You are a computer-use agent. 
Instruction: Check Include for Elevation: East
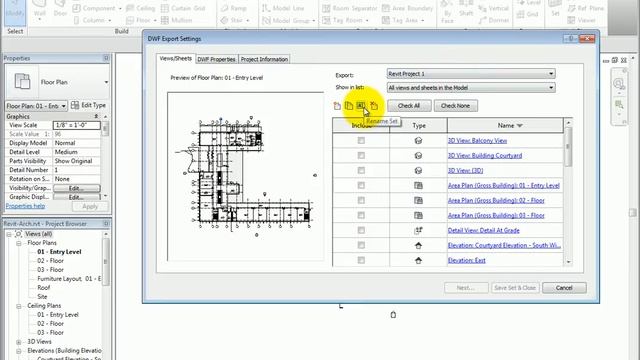(x=361, y=260)
